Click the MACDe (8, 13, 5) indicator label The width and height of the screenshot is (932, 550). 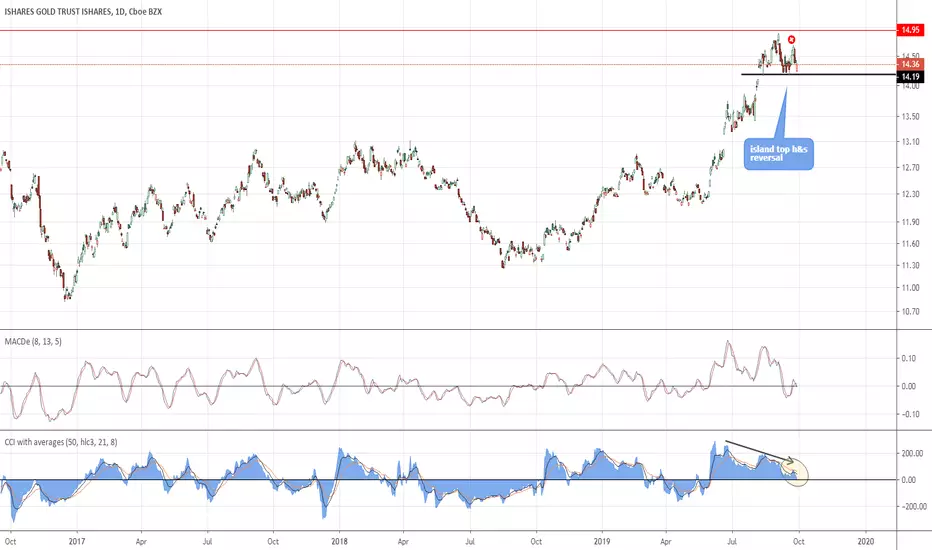click(x=33, y=342)
